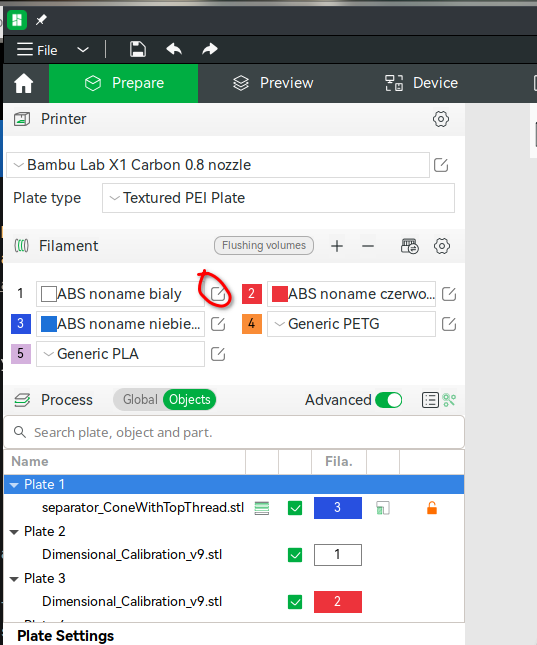Click orange filament number 4 swatch
Screen dimensions: 537x645
coord(252,324)
